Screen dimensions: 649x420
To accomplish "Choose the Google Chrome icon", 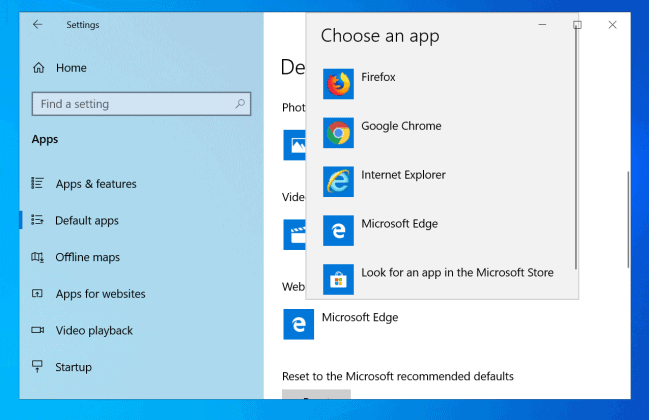I will click(338, 133).
